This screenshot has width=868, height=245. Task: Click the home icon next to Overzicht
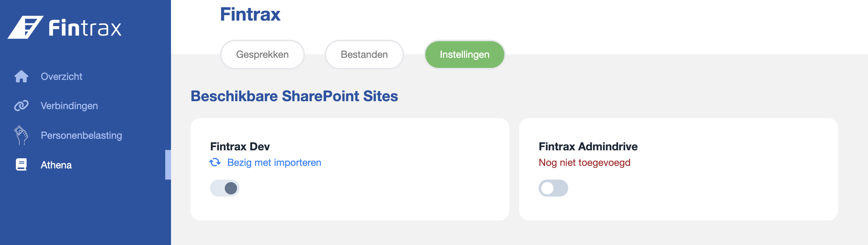(x=21, y=76)
